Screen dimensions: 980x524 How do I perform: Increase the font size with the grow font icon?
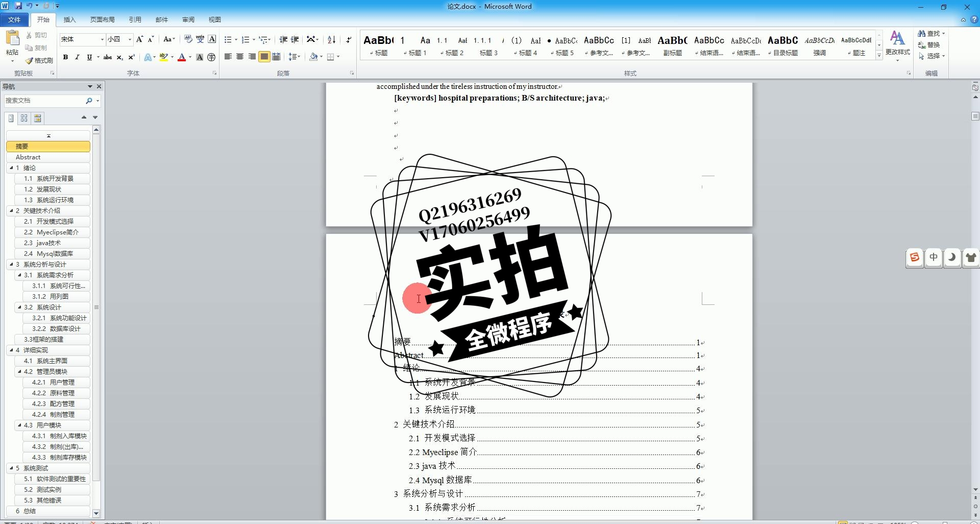(139, 39)
